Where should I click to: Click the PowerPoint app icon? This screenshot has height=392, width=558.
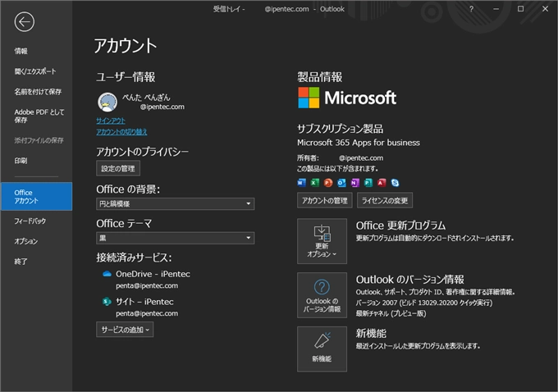pyautogui.click(x=328, y=183)
